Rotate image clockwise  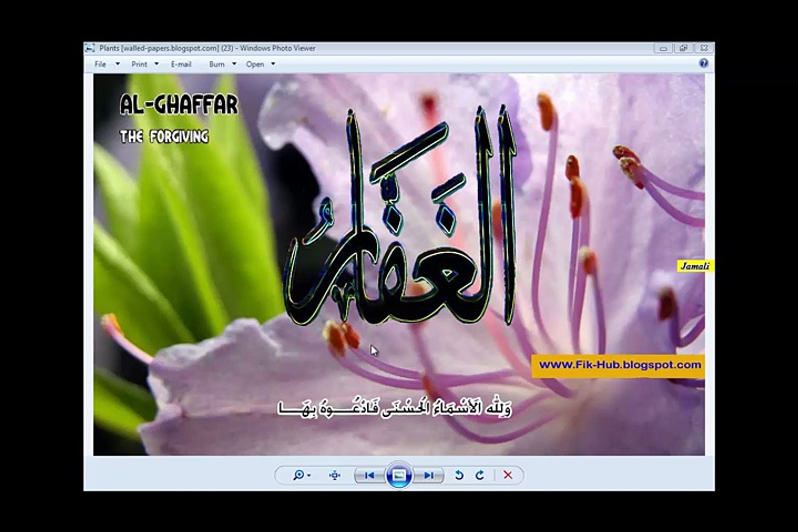point(480,475)
